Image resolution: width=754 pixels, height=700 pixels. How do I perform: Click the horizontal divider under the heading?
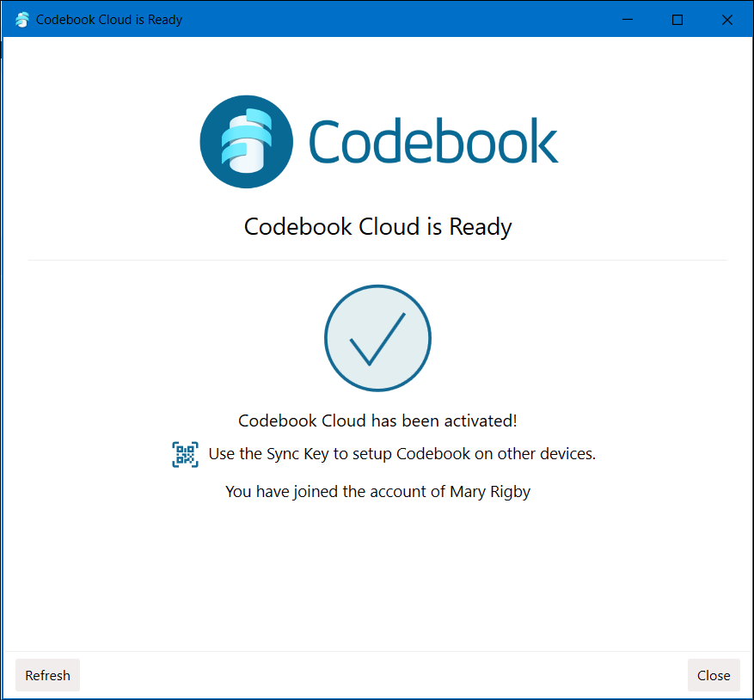[377, 259]
